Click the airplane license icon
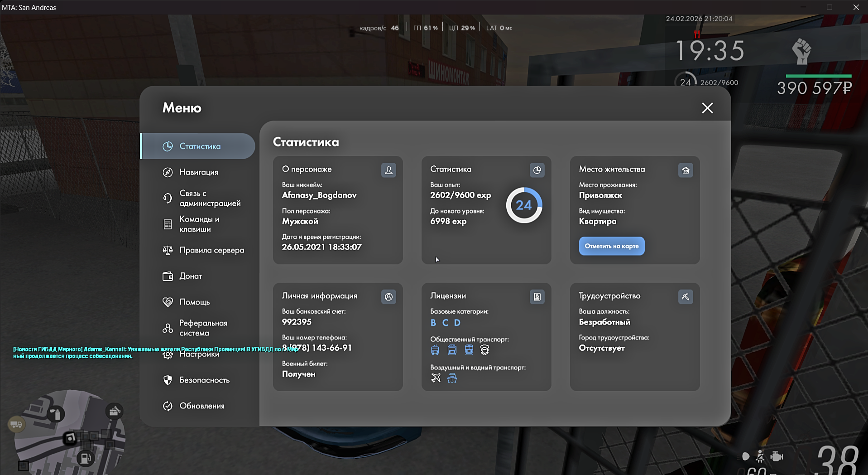The height and width of the screenshot is (475, 868). coord(436,378)
